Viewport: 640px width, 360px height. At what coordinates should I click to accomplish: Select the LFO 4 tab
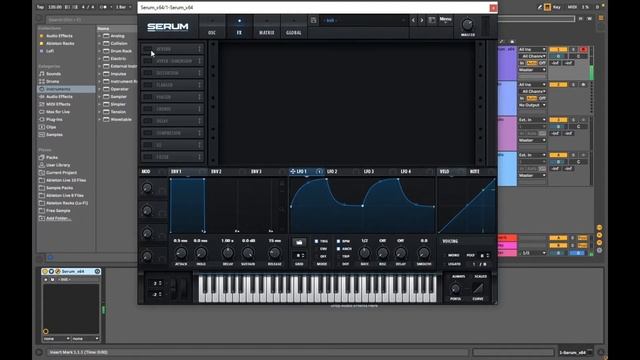tap(406, 172)
